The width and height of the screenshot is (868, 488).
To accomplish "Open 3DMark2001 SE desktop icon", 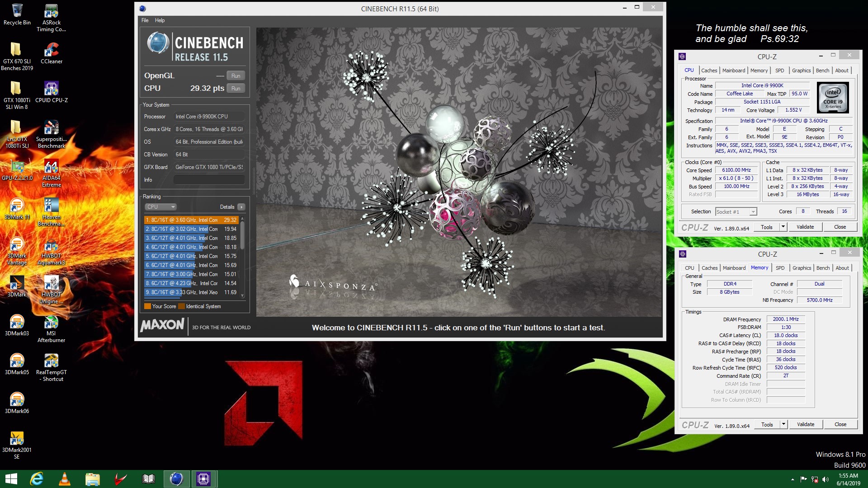I will coord(17,445).
